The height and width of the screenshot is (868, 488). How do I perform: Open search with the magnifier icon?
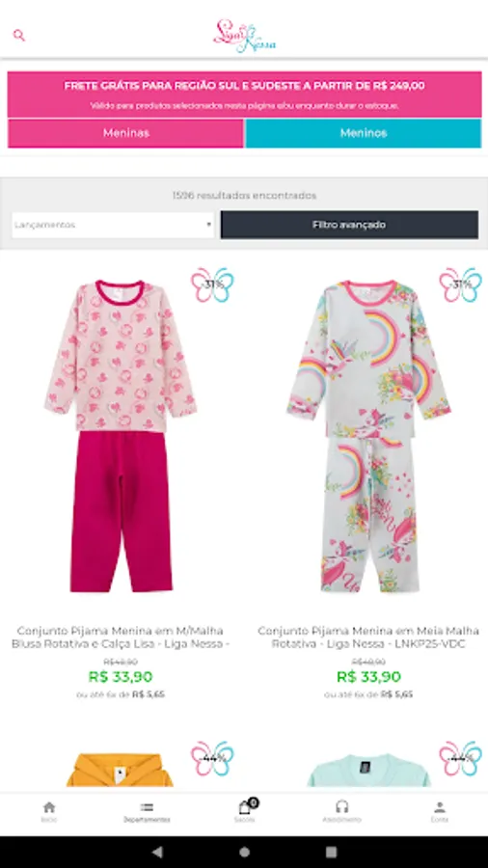(19, 36)
